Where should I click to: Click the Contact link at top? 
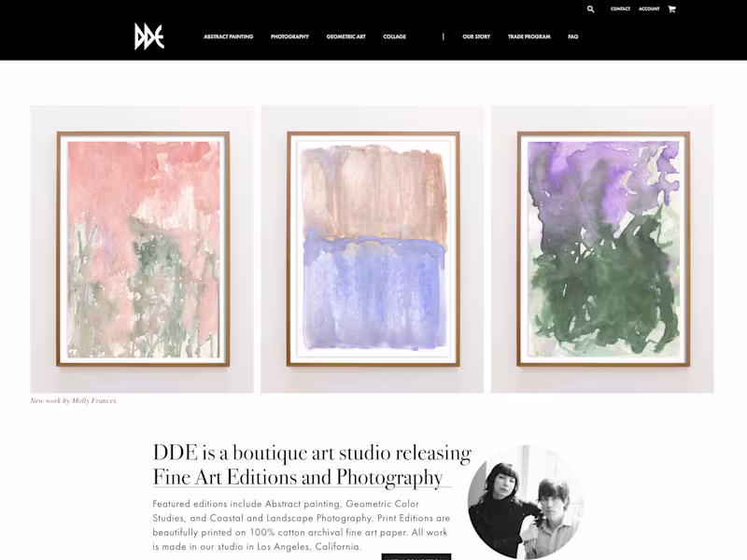click(620, 9)
